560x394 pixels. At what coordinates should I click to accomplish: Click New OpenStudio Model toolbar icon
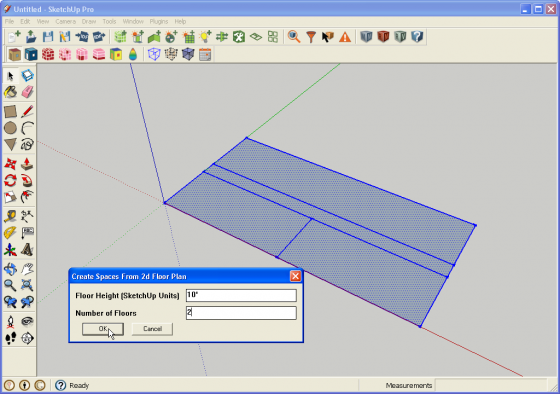click(x=14, y=36)
